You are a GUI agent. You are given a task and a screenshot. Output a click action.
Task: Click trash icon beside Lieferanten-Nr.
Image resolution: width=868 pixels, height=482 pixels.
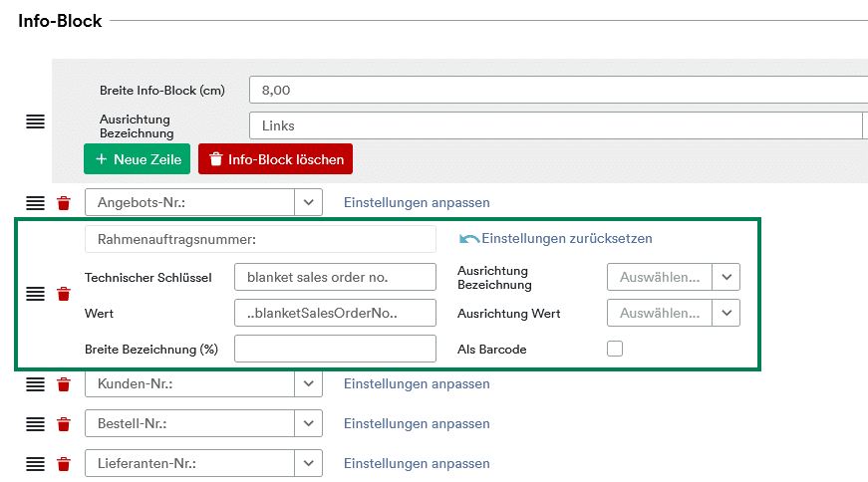(64, 464)
